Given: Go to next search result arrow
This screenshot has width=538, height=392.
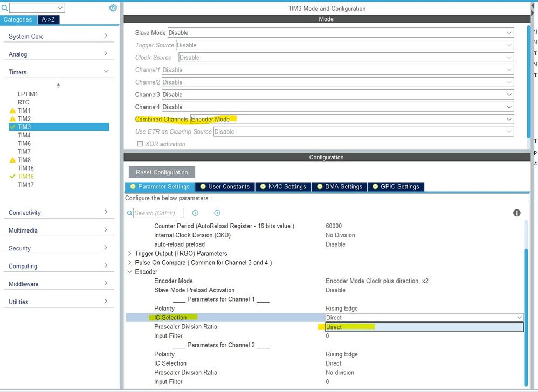Looking at the screenshot, I should (217, 213).
